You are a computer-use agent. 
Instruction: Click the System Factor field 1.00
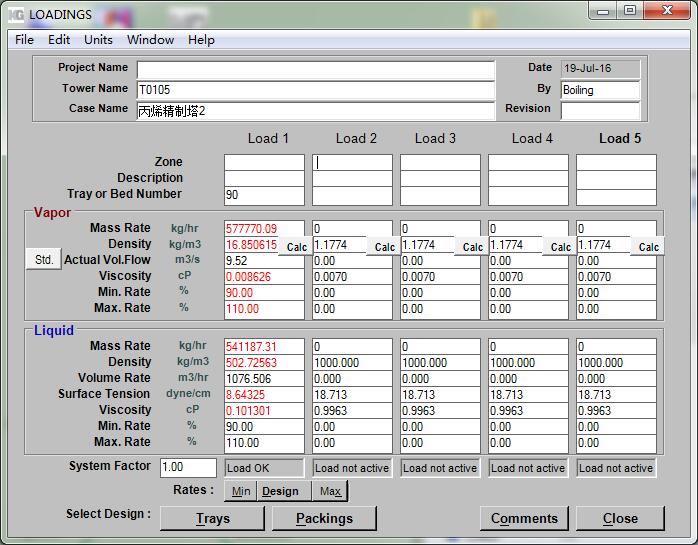click(188, 468)
